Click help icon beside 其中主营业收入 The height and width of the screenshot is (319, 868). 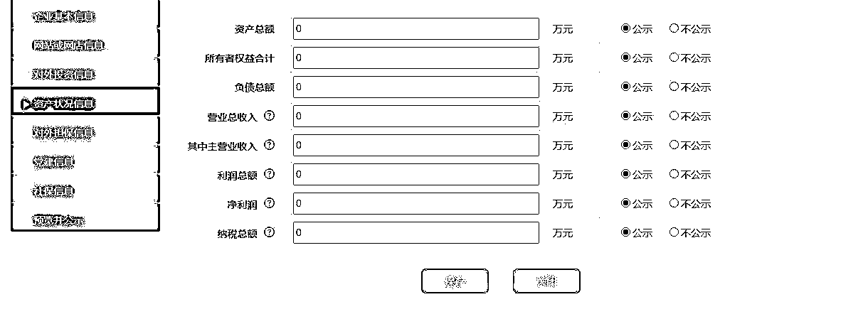click(x=269, y=144)
